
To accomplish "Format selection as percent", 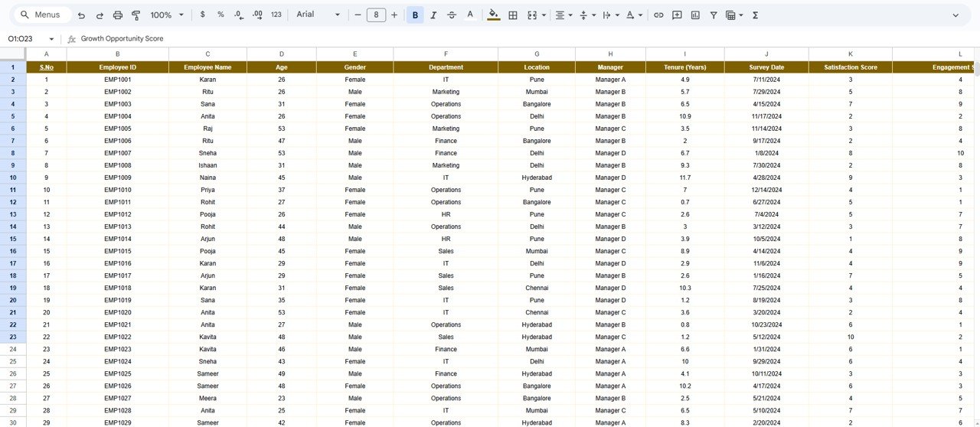I will (x=220, y=15).
